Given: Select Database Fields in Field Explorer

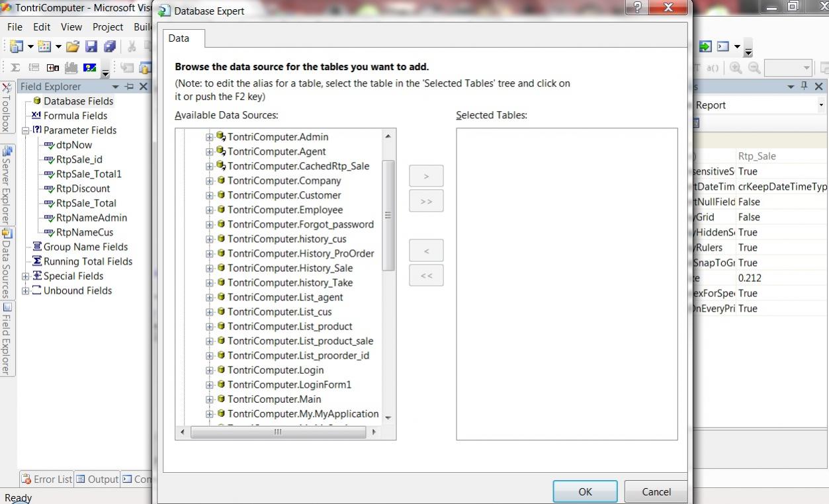Looking at the screenshot, I should pos(79,101).
